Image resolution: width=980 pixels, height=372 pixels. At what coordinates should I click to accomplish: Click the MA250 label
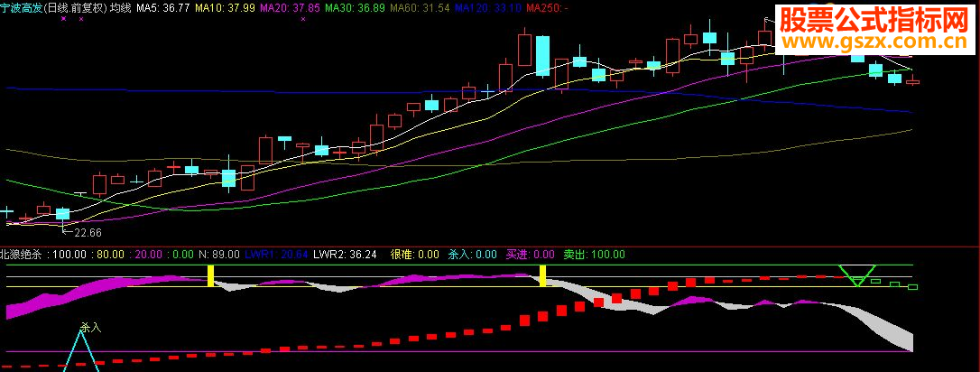pyautogui.click(x=547, y=8)
